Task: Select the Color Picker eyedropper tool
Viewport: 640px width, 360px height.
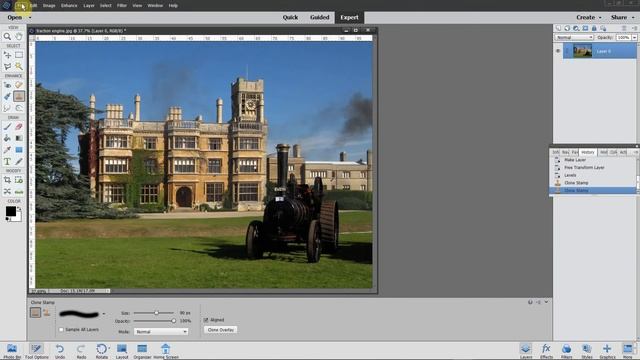Action: (x=7, y=150)
